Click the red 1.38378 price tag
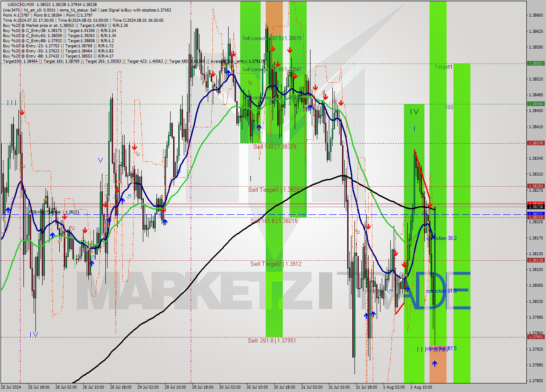 536,143
